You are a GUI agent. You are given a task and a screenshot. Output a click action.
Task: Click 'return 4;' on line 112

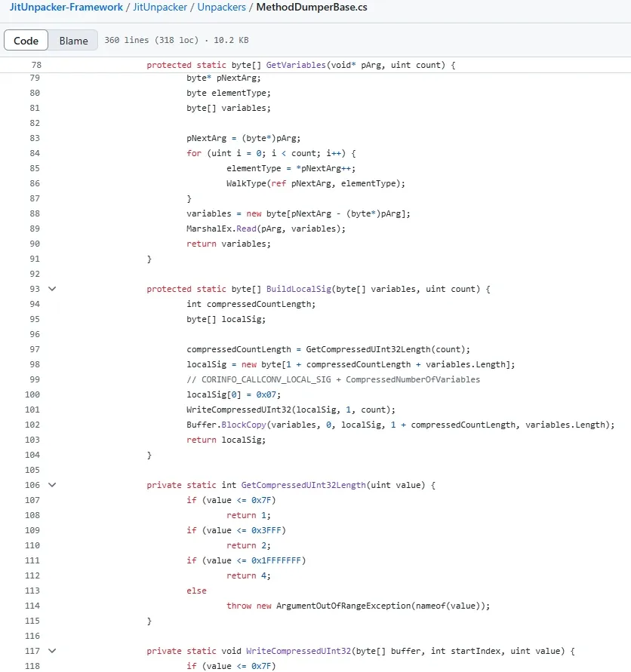pos(249,575)
